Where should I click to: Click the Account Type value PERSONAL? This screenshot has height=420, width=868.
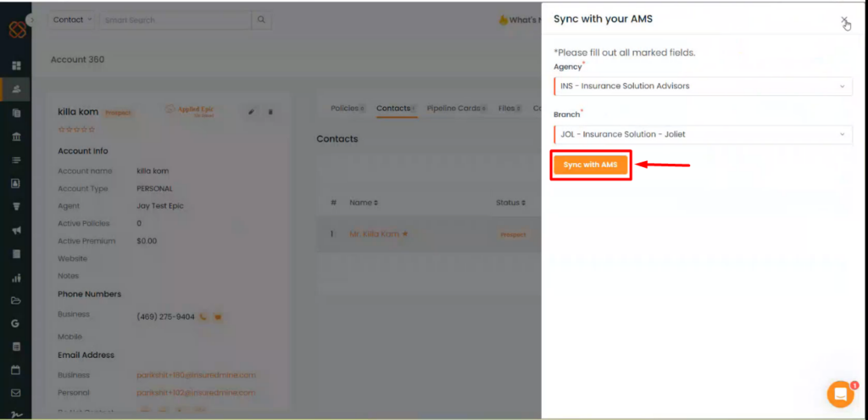tap(154, 188)
